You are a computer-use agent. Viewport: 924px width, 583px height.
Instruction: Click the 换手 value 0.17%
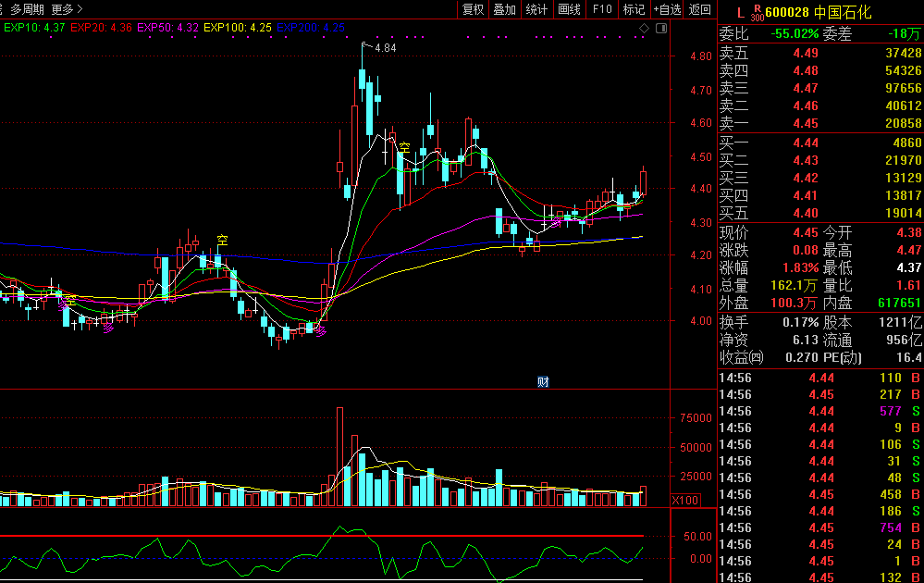(x=801, y=322)
